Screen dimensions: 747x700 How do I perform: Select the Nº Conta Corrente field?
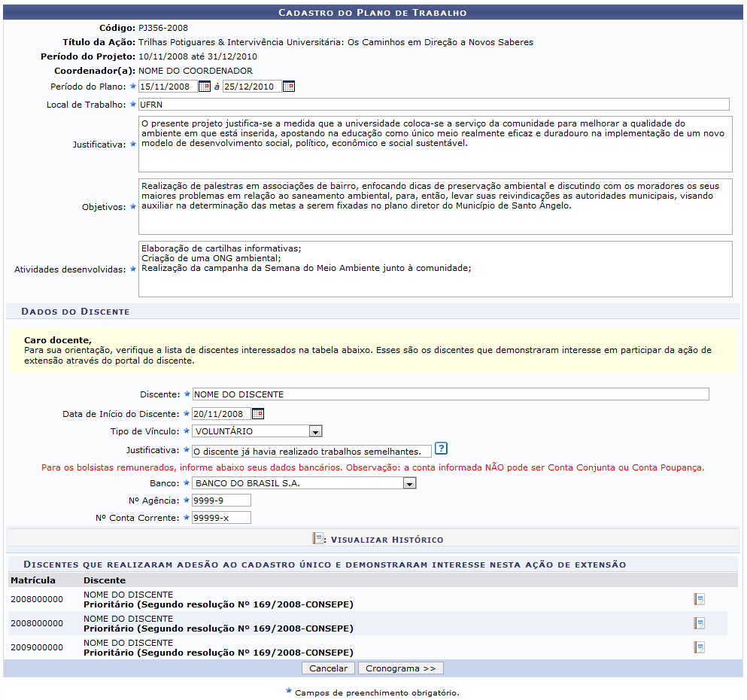[x=221, y=518]
